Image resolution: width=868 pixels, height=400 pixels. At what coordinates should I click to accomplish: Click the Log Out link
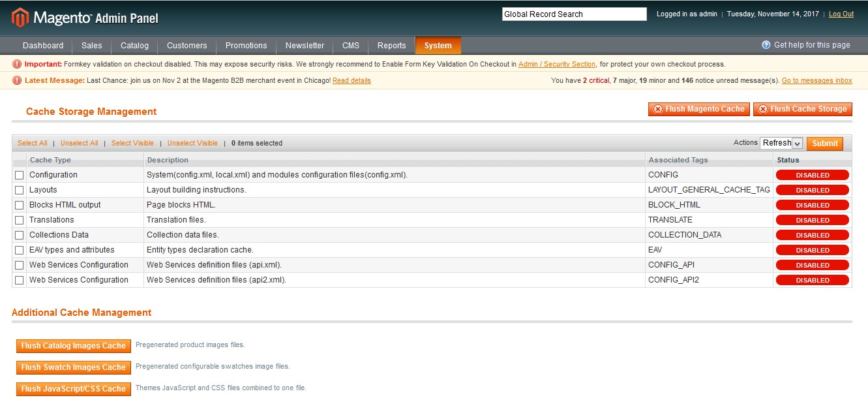tap(841, 14)
